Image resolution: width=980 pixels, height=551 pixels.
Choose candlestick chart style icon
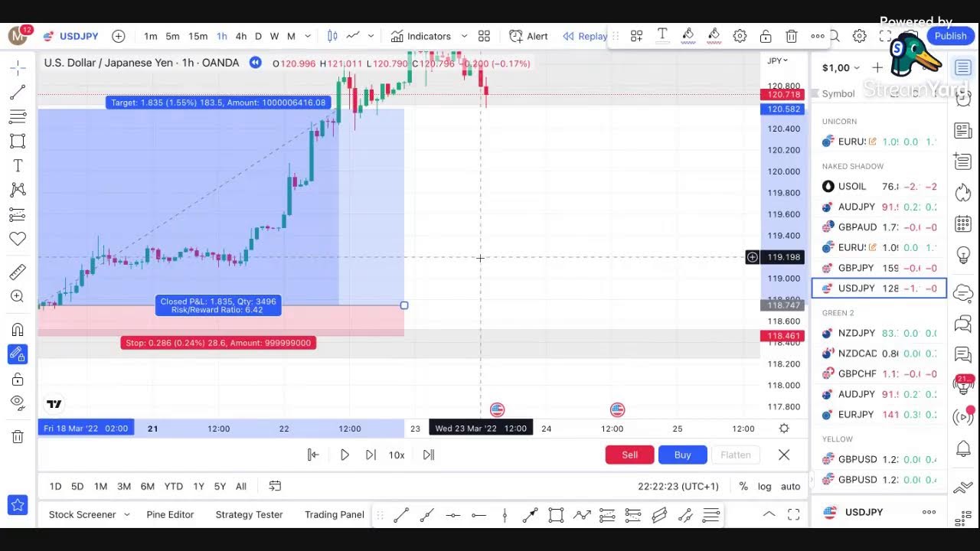[332, 36]
